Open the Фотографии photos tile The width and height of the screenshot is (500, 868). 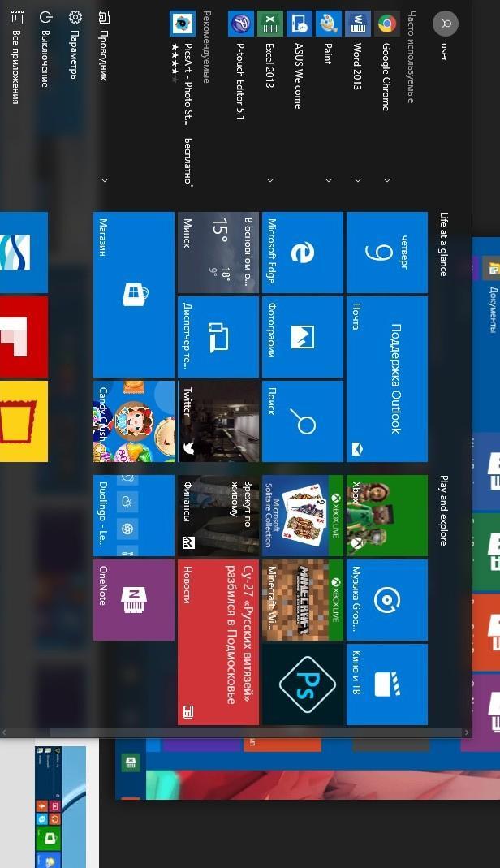tap(302, 337)
